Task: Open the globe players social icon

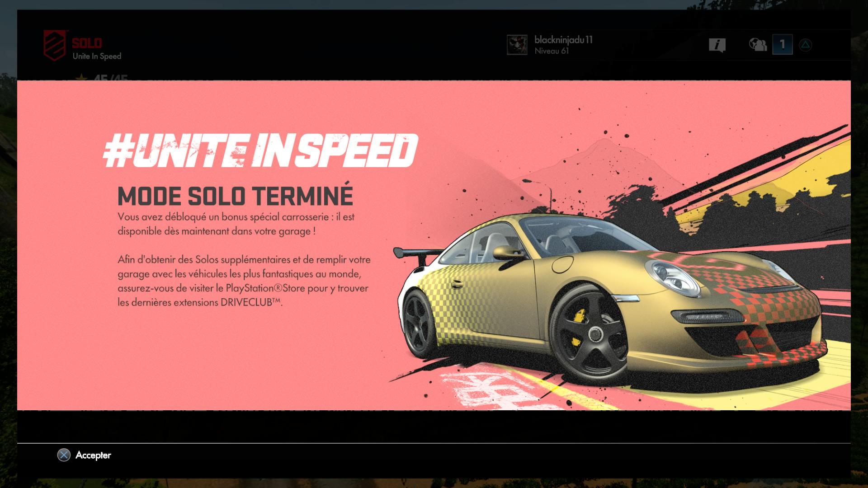Action: (758, 44)
